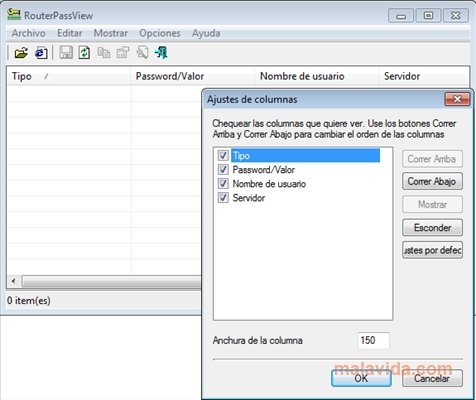Sort by the Servidor column header
The height and width of the screenshot is (400, 476).
pyautogui.click(x=424, y=76)
